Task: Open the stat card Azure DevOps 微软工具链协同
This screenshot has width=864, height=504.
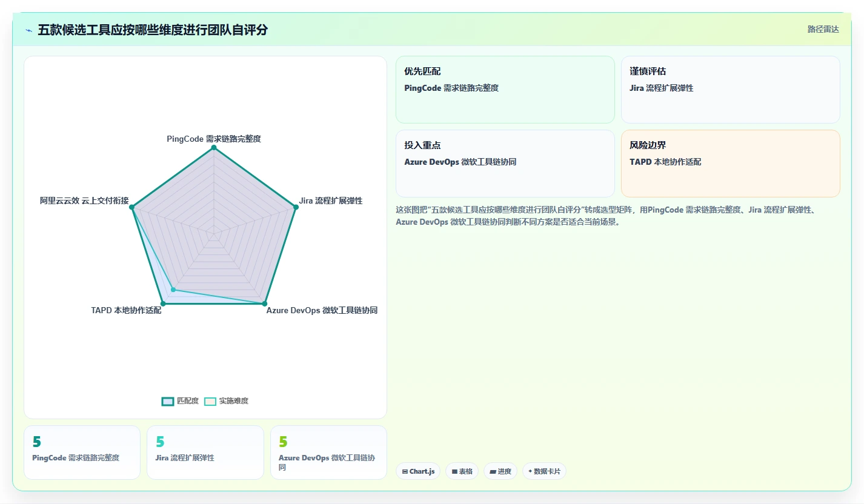Action: coord(328,453)
